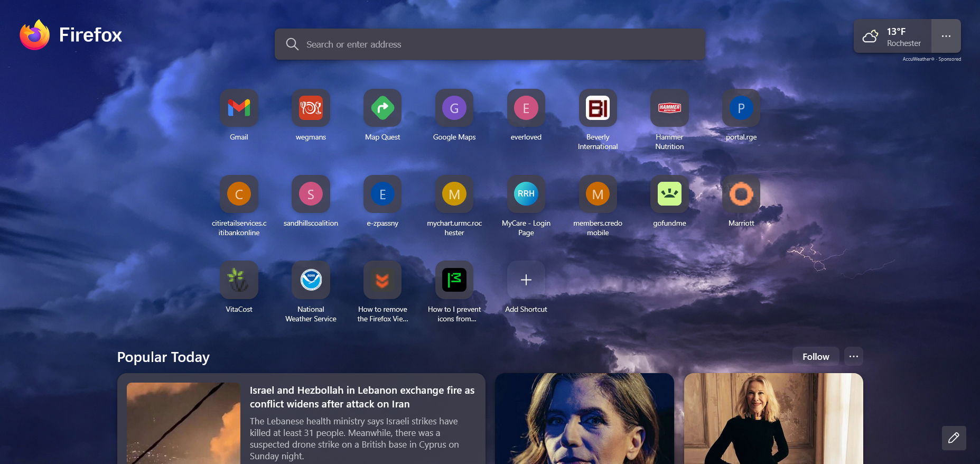Launch the Map Quest shortcut

[x=382, y=108]
